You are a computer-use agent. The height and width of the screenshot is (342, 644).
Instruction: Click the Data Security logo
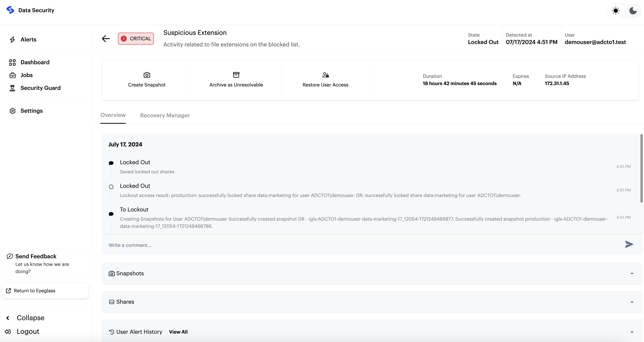[10, 10]
